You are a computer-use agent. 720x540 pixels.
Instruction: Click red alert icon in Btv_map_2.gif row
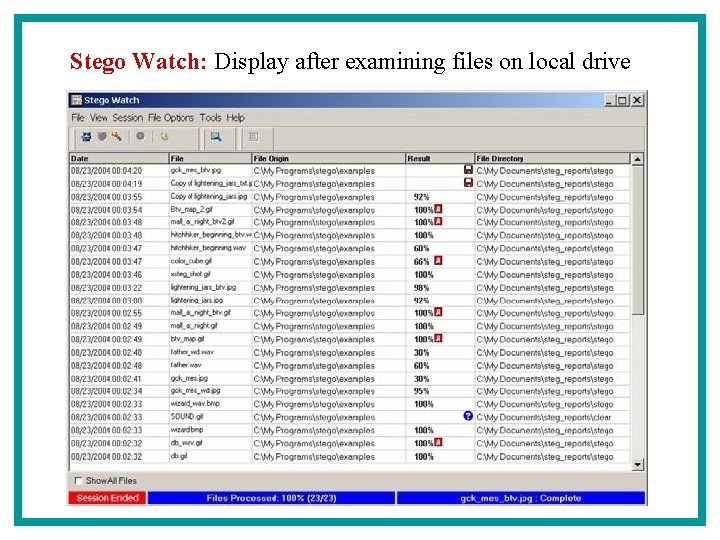coord(438,209)
